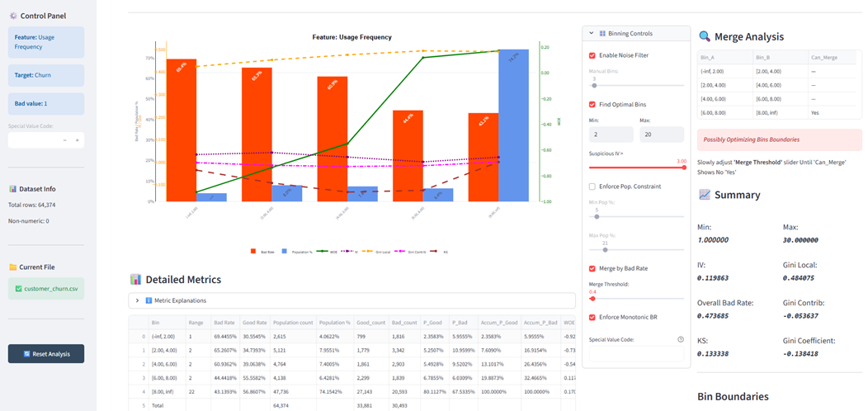The width and height of the screenshot is (868, 411).
Task: Click the Merge Analysis magnifier icon
Action: pyautogui.click(x=705, y=36)
